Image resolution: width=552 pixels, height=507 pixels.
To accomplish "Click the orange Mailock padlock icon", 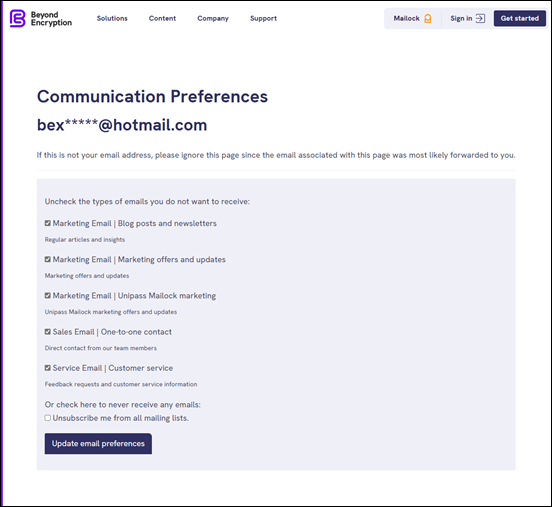I will [428, 19].
